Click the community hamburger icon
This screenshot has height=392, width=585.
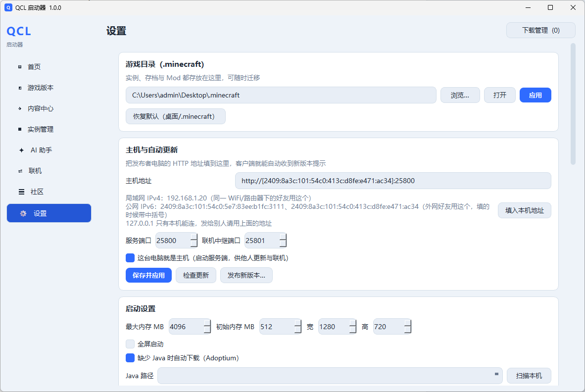(22, 192)
